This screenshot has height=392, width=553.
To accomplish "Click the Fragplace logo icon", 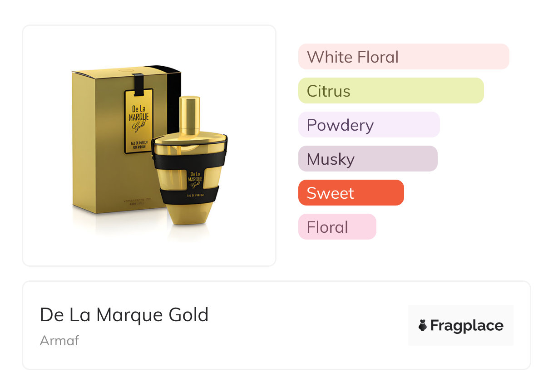I will [x=423, y=325].
